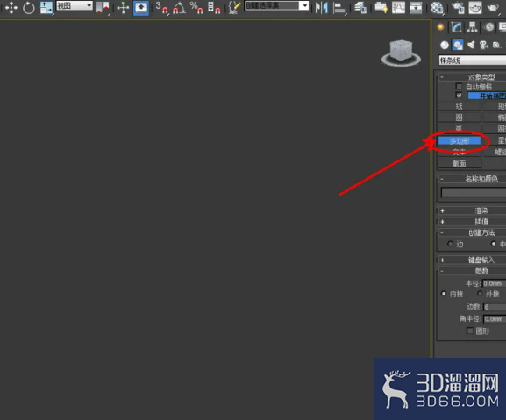Open Schematic View icon

416,7
